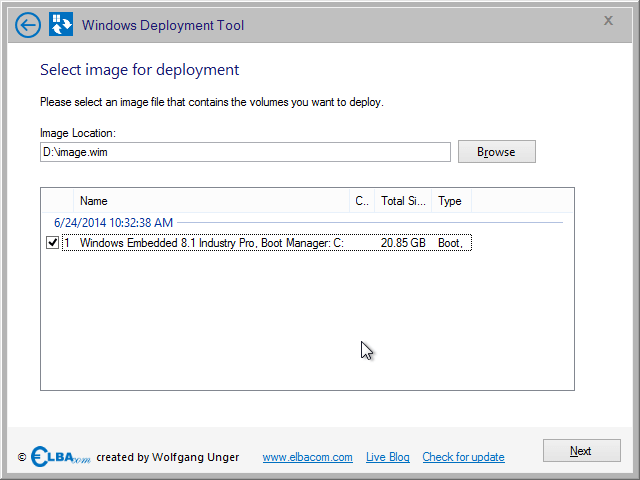
Task: Click the Windows Deployment Tool app icon
Action: (x=61, y=24)
